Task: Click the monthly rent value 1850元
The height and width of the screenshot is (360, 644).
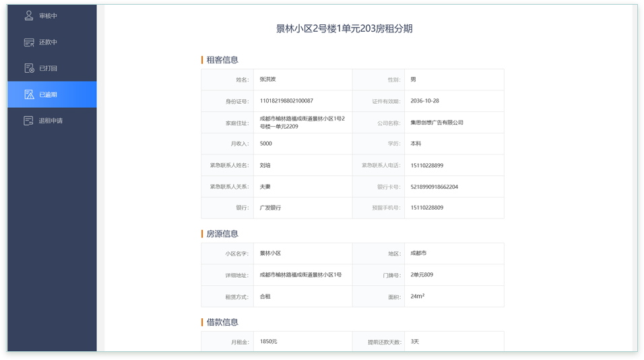Action: tap(268, 342)
